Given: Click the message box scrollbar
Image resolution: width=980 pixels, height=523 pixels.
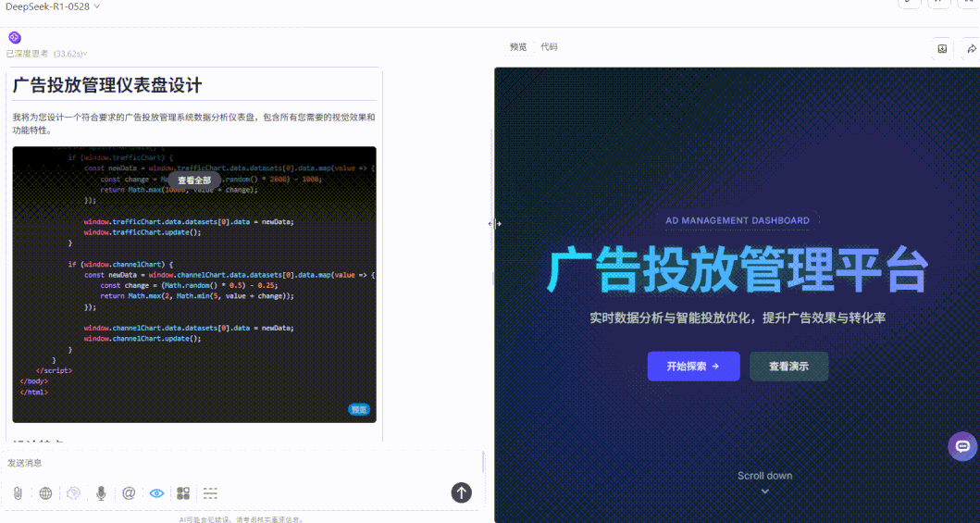Looking at the screenshot, I should (483, 463).
